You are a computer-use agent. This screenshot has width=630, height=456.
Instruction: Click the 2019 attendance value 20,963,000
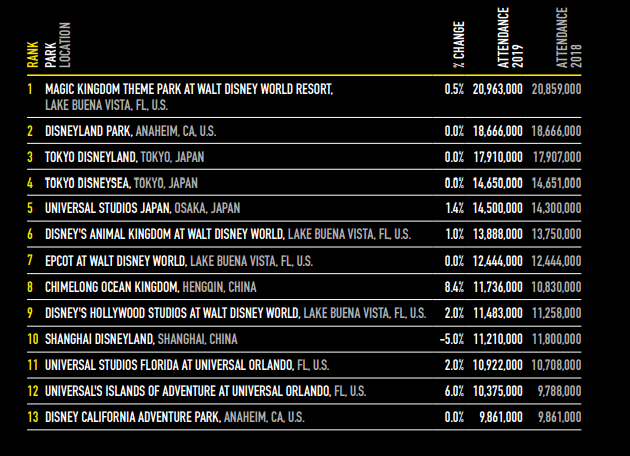498,89
